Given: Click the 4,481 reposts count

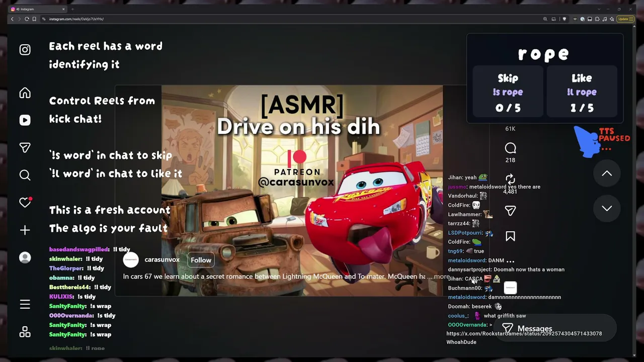Looking at the screenshot, I should [x=510, y=192].
